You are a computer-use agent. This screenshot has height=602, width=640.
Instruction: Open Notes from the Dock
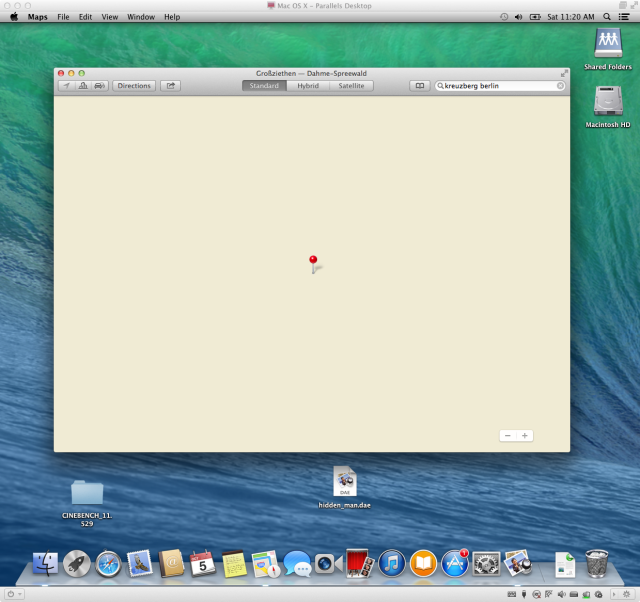(x=234, y=564)
